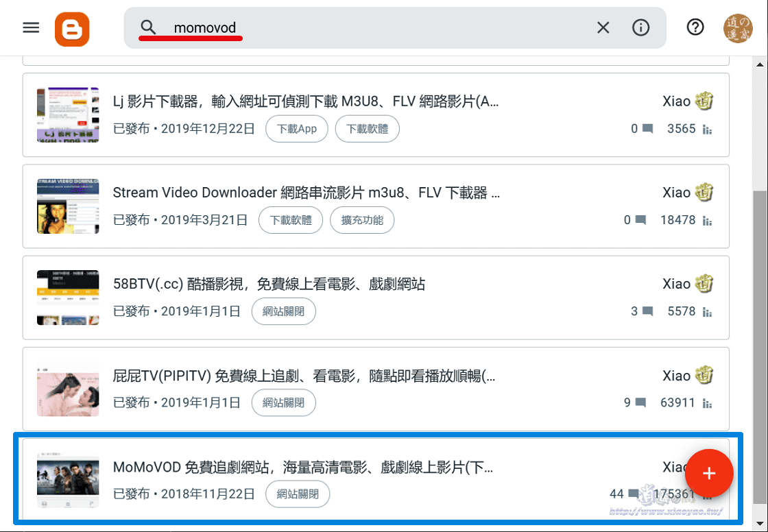Screen dimensions: 768x532
Task: Click the view count 5578
Action: coord(682,311)
